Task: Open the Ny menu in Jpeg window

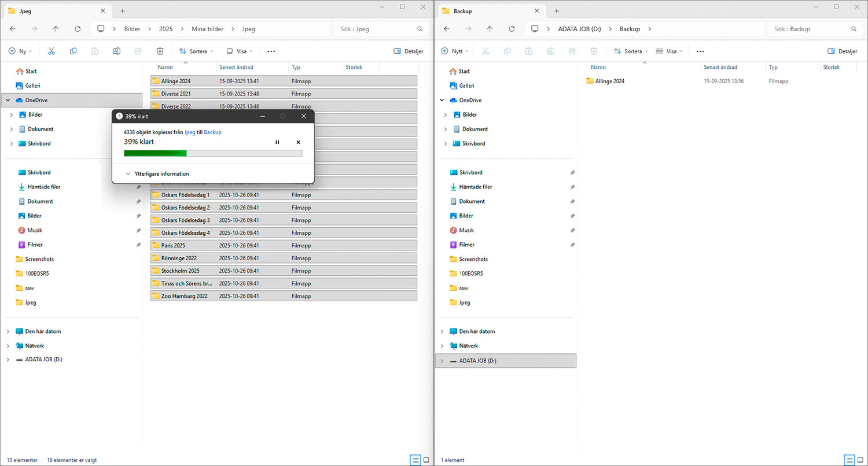Action: point(20,51)
